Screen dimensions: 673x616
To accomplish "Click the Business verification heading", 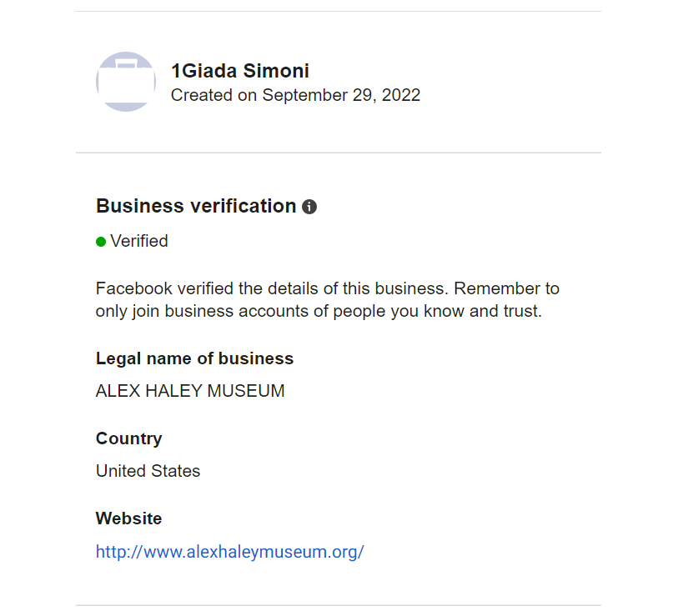I will point(196,206).
